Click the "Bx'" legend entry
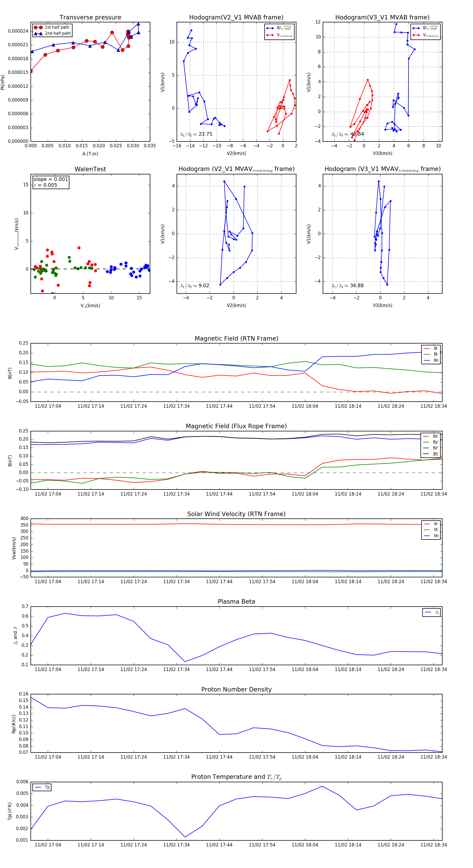 [431, 436]
